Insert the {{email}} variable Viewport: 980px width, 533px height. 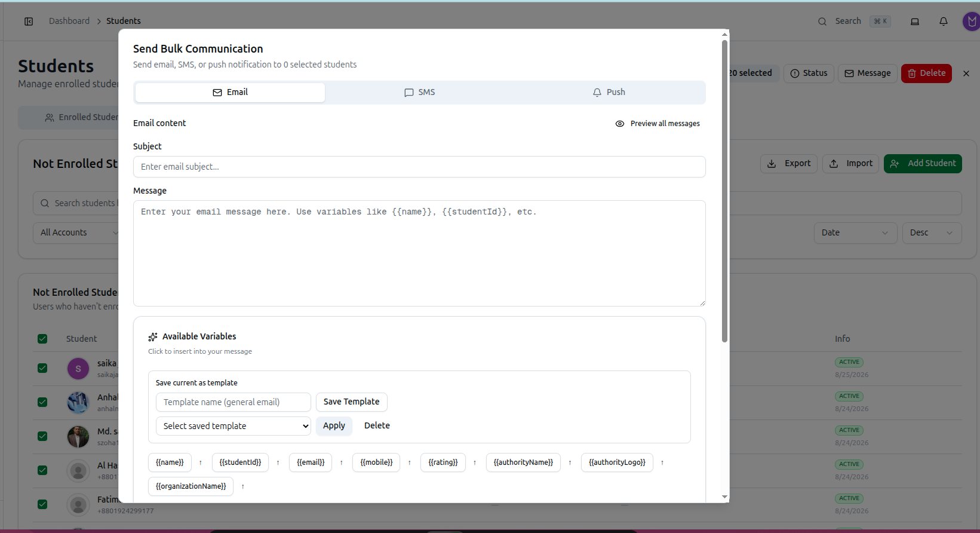(x=311, y=462)
